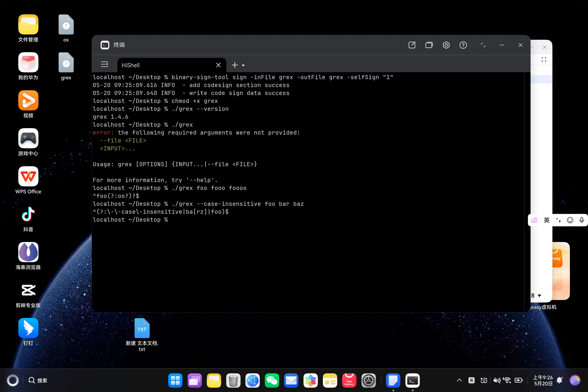Open the battery status tray icon
Image resolution: width=588 pixels, height=392 pixels.
[x=519, y=380]
